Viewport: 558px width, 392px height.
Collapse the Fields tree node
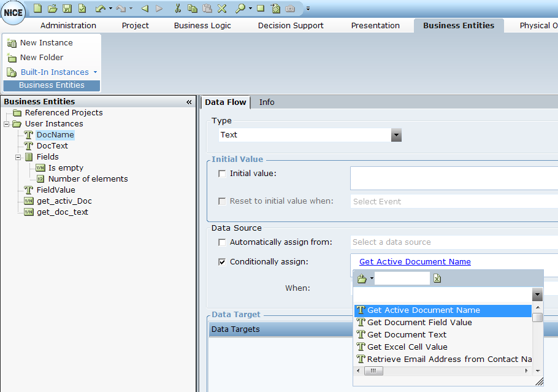[18, 157]
